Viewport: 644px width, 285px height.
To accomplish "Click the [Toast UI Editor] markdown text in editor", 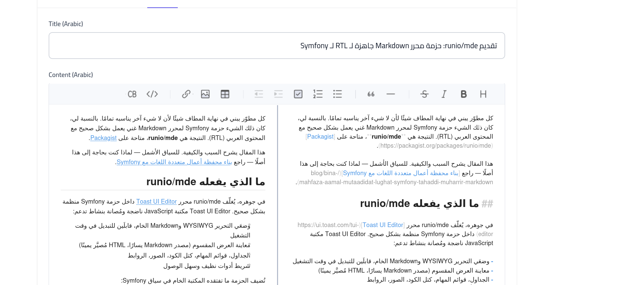I will click(383, 225).
